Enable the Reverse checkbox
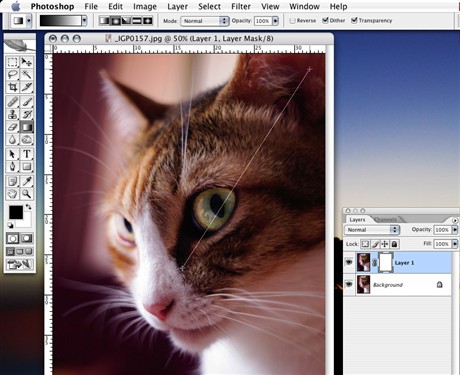This screenshot has width=460, height=375. [x=292, y=21]
